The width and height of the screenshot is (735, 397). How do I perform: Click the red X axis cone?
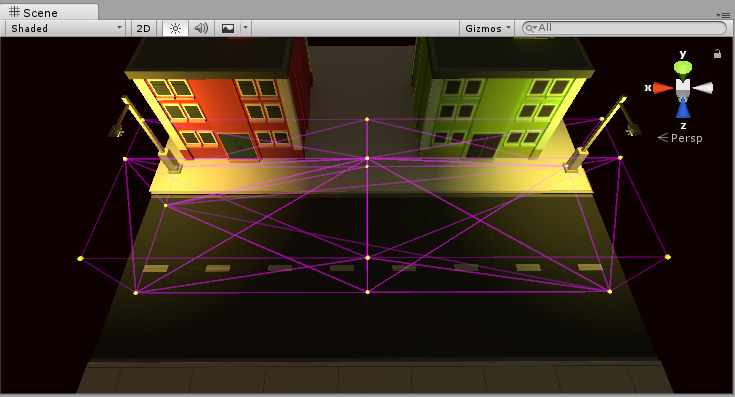[662, 88]
